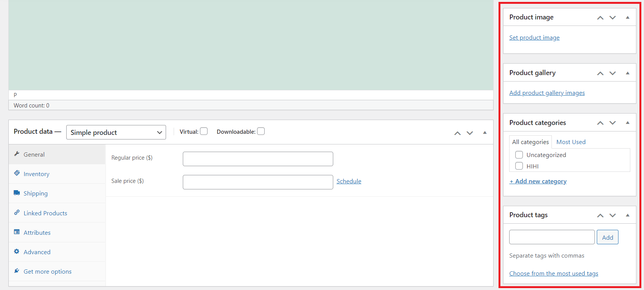Switch to All categories tab

tap(531, 142)
